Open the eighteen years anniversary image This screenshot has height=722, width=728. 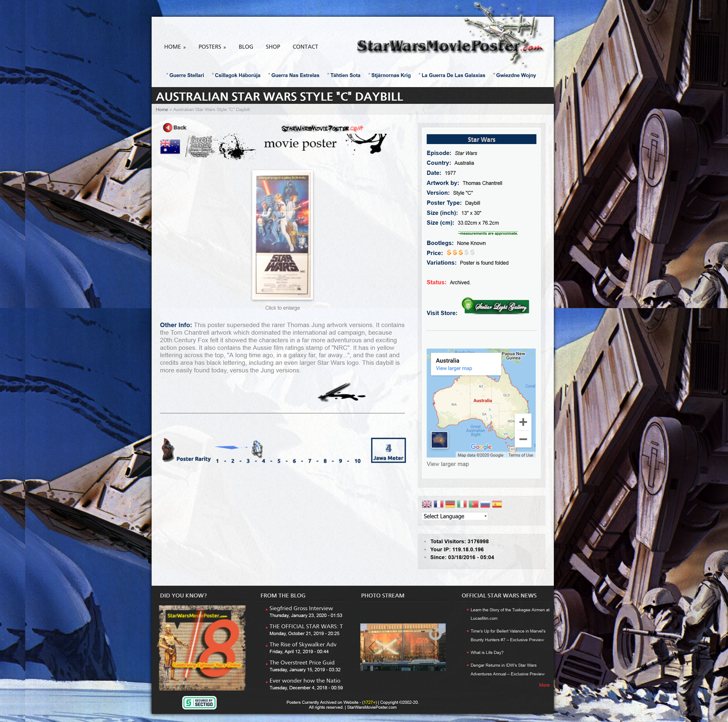click(x=202, y=647)
